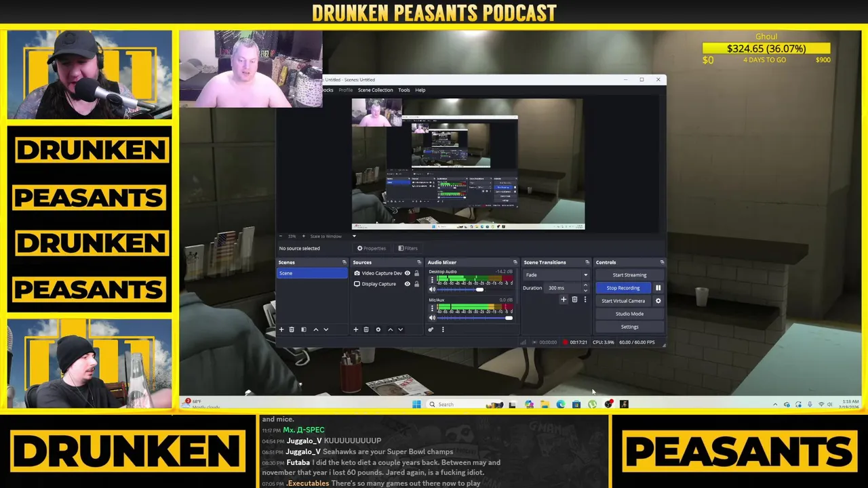The height and width of the screenshot is (488, 868).
Task: Add a transition using the Scene Transitions plus icon
Action: (563, 300)
